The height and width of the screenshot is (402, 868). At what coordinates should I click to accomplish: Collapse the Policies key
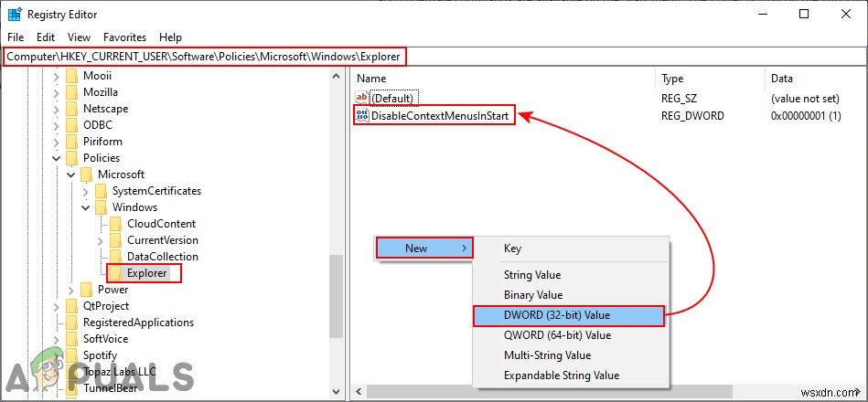tap(57, 158)
